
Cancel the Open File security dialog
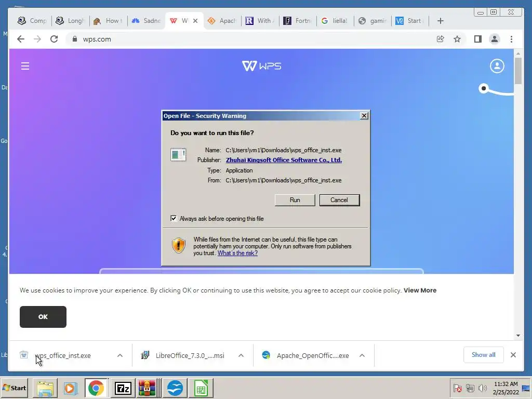339,200
